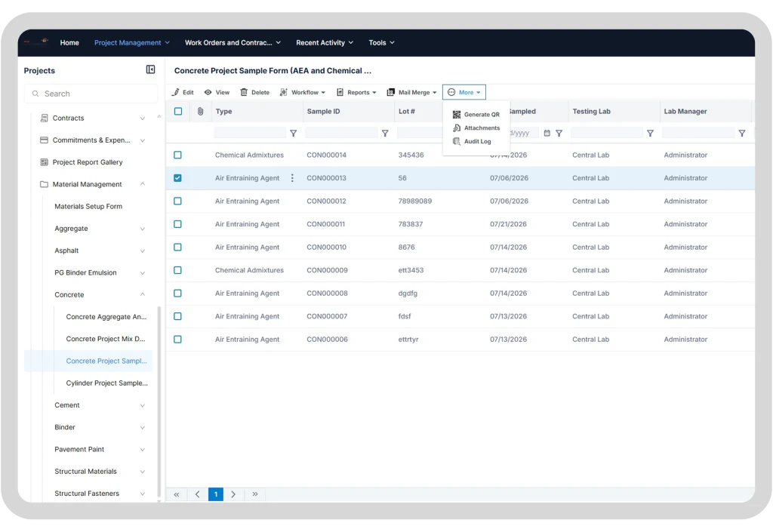
Task: Expand the Pavement Paint chevron
Action: pyautogui.click(x=143, y=449)
